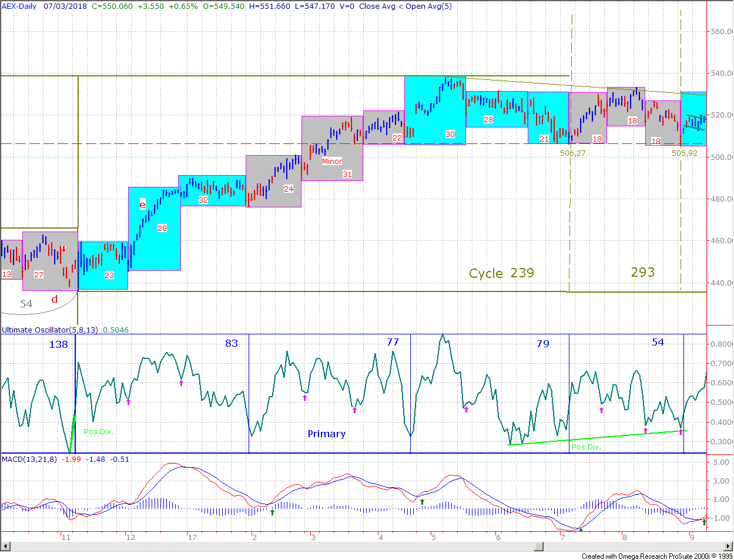This screenshot has height=560, width=734.
Task: Click the 3.00 MACD axis label
Action: tap(722, 481)
